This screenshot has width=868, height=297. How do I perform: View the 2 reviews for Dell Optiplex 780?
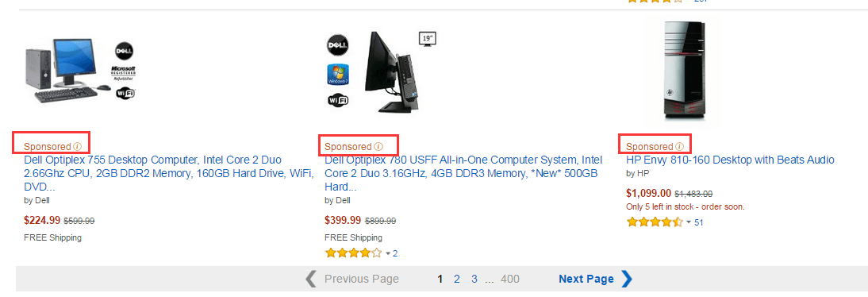[395, 254]
